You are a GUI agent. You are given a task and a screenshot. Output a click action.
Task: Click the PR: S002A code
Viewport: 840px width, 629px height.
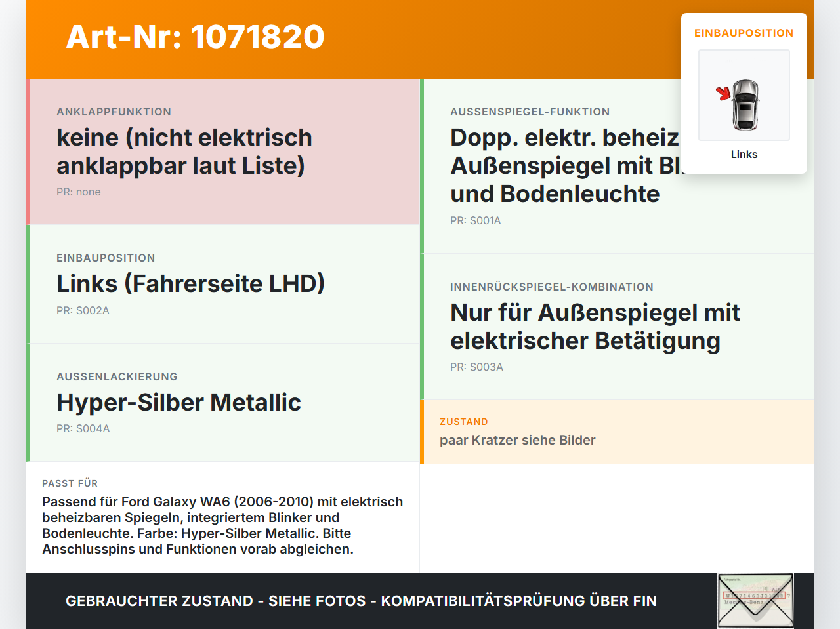coord(83,310)
